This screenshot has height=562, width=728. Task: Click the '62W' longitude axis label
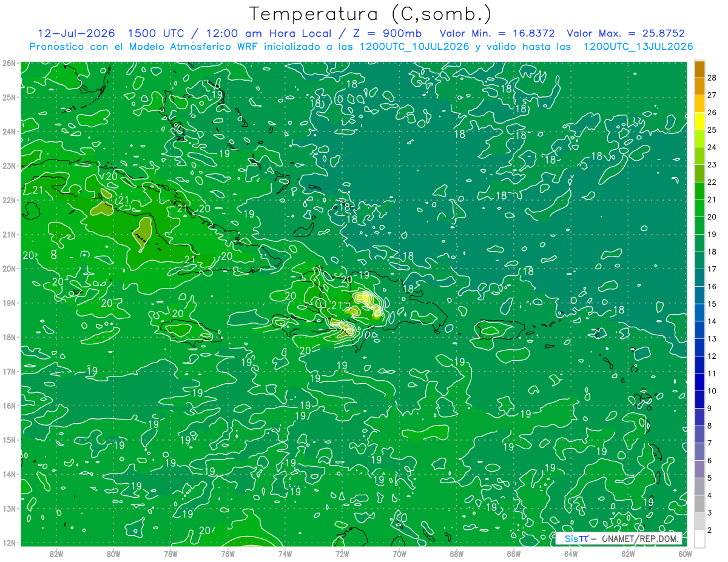[628, 554]
